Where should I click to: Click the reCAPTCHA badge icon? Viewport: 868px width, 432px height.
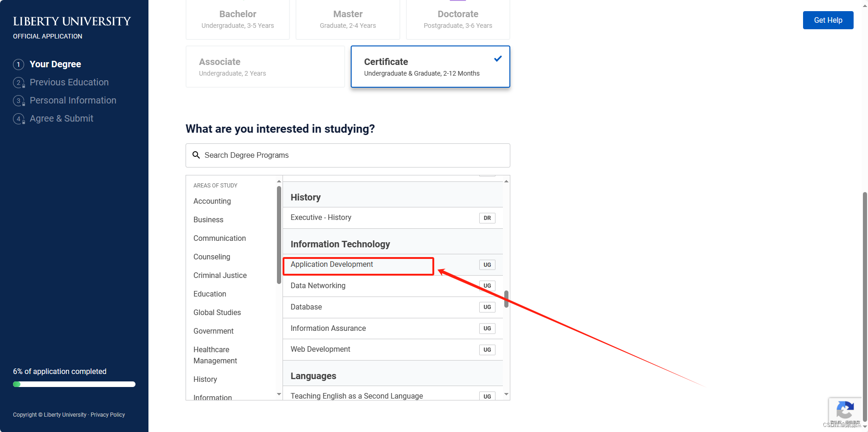pos(845,411)
